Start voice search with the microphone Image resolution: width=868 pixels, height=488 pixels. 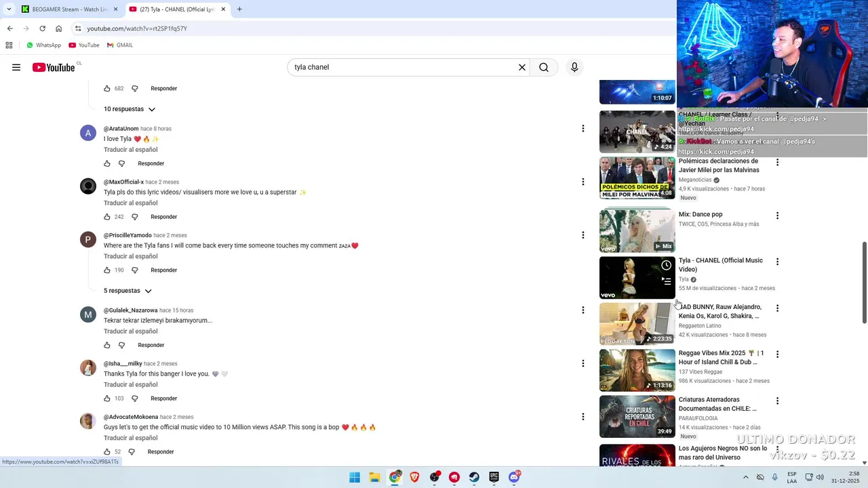(574, 67)
